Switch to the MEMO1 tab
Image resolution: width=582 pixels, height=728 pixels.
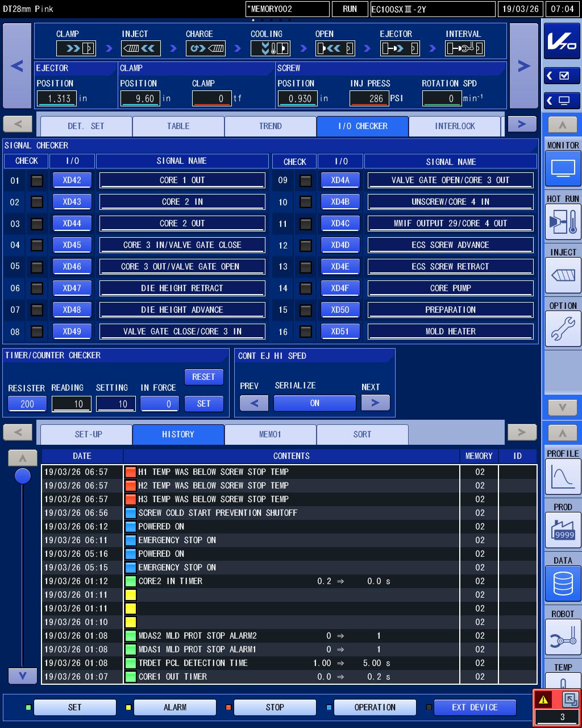pos(271,435)
